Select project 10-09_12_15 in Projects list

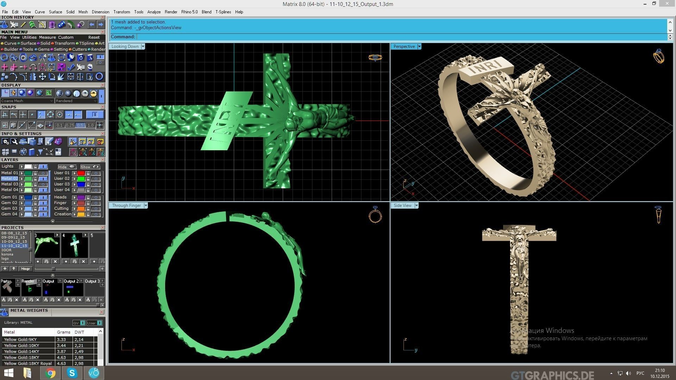click(14, 242)
